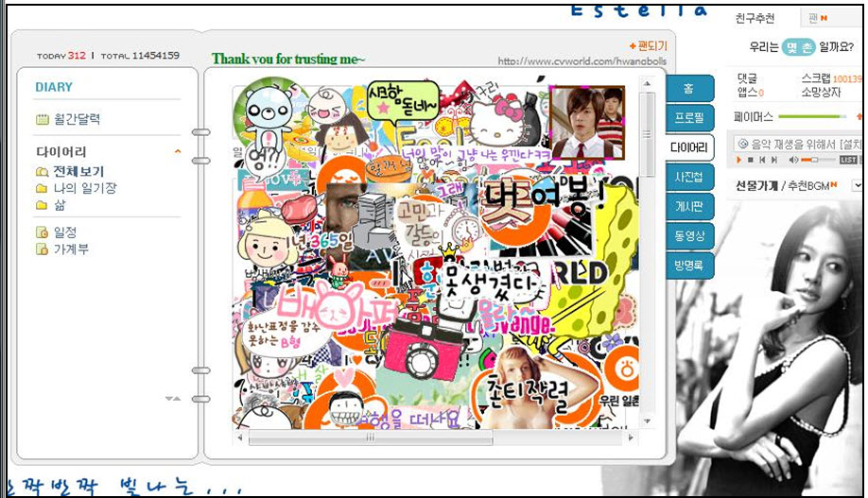This screenshot has height=498, width=868.
Task: Open the cyworld.com/hwangbolls URL link
Action: [x=582, y=61]
